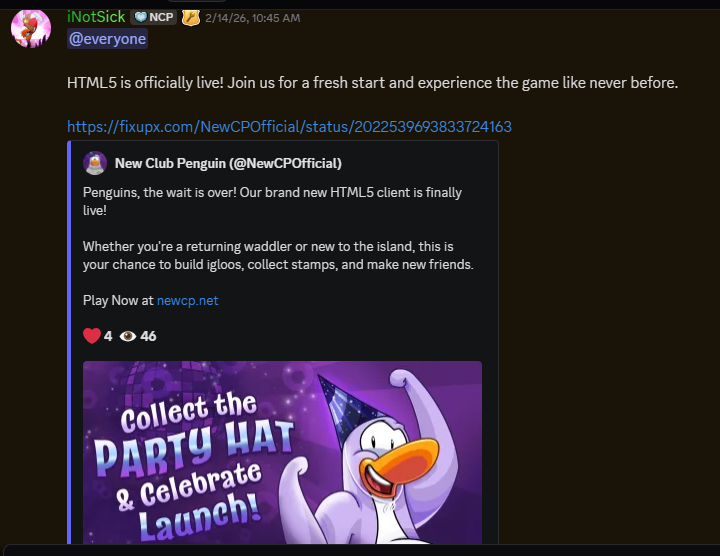Open iNotSick's profile avatar picture
Image resolution: width=720 pixels, height=556 pixels.
[x=31, y=28]
